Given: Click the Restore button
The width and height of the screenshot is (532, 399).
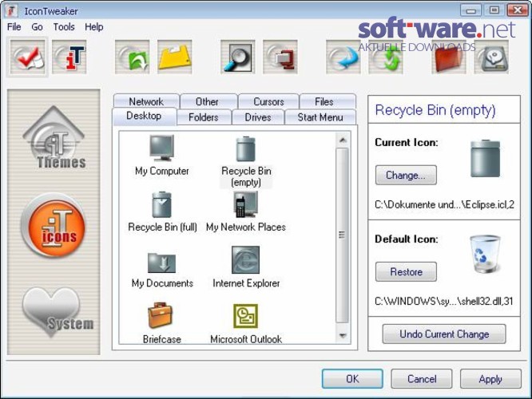Looking at the screenshot, I should 406,272.
